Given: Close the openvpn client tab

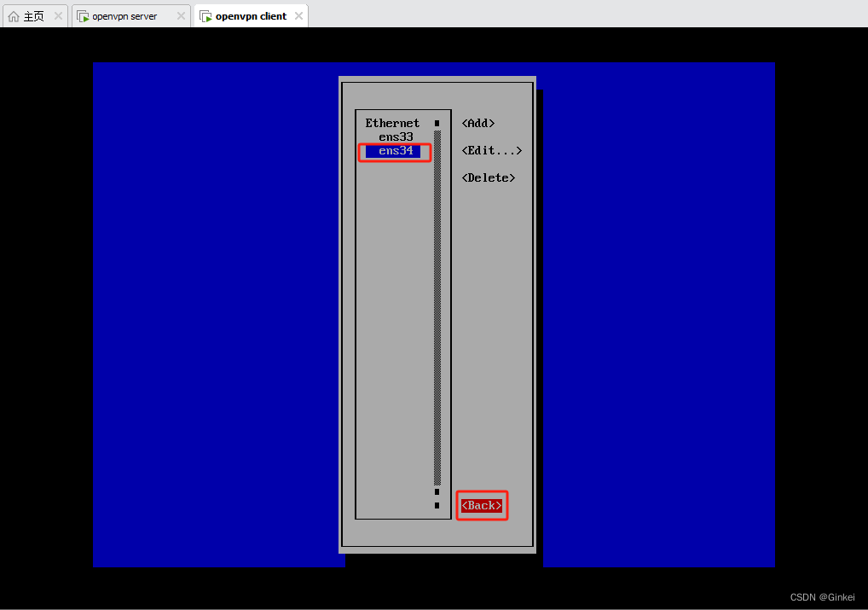Looking at the screenshot, I should [299, 16].
